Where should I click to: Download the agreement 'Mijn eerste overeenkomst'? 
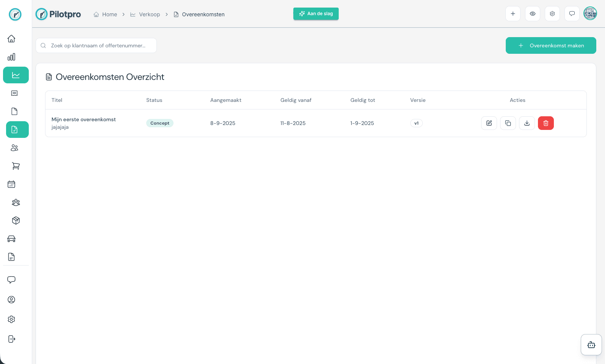527,123
